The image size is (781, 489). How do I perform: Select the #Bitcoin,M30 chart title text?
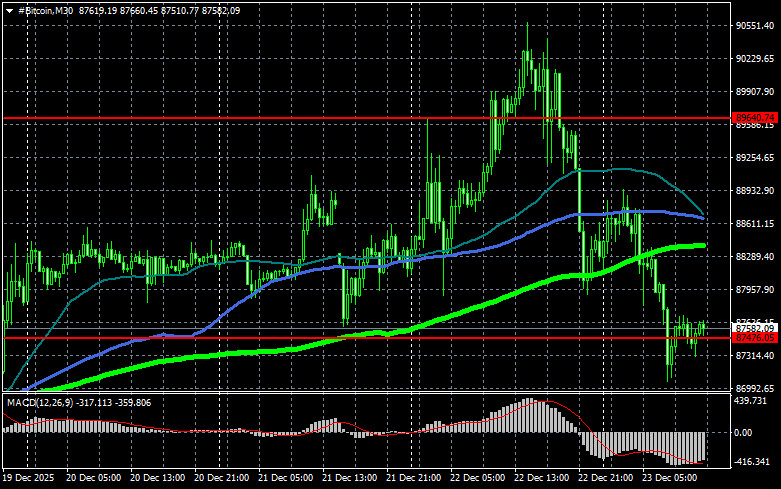(46, 10)
